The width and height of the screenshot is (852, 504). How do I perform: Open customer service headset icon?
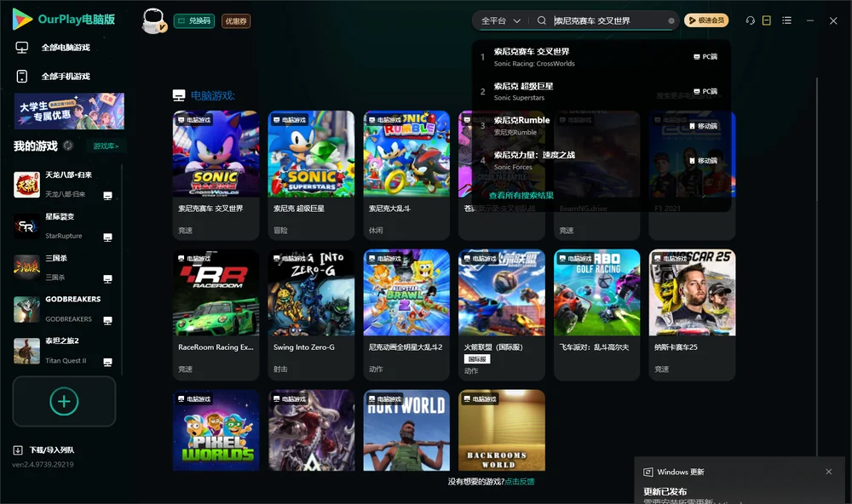pos(750,20)
